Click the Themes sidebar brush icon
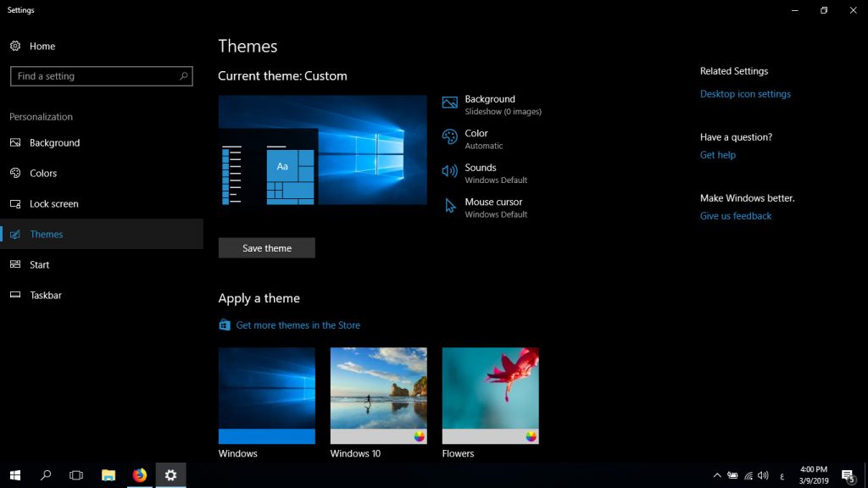This screenshot has width=868, height=488. (15, 234)
